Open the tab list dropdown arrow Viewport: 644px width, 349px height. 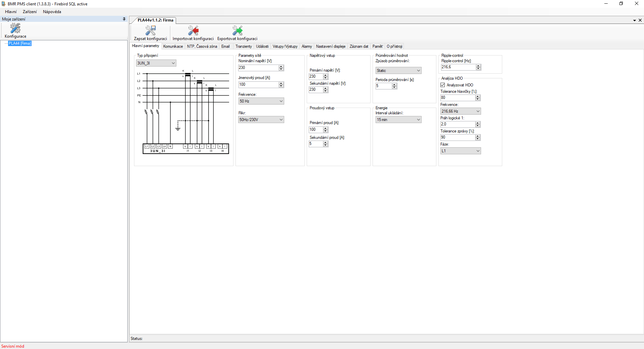point(635,20)
